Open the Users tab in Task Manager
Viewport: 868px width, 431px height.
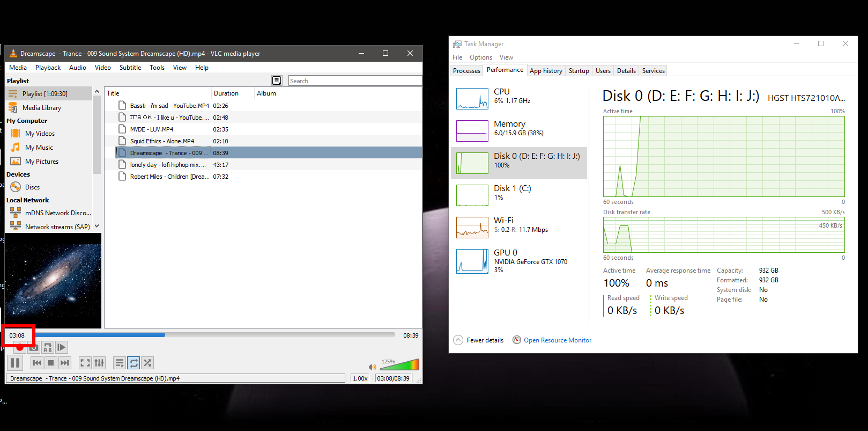(x=603, y=71)
